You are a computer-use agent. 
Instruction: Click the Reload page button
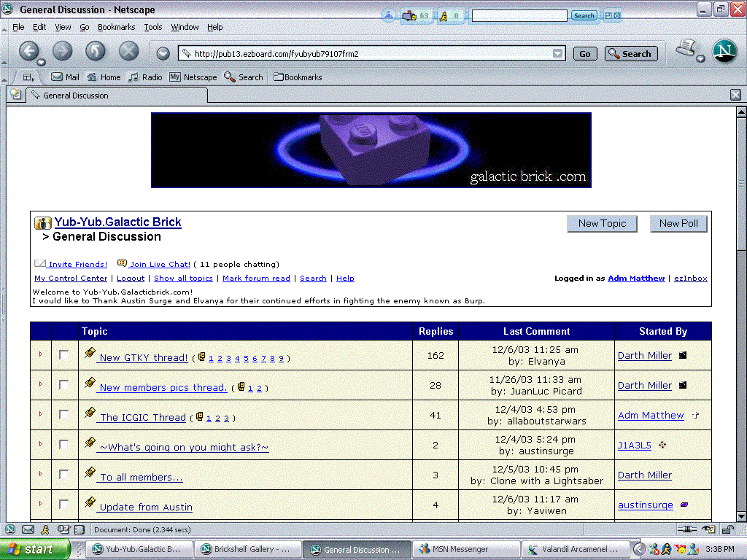(x=96, y=52)
